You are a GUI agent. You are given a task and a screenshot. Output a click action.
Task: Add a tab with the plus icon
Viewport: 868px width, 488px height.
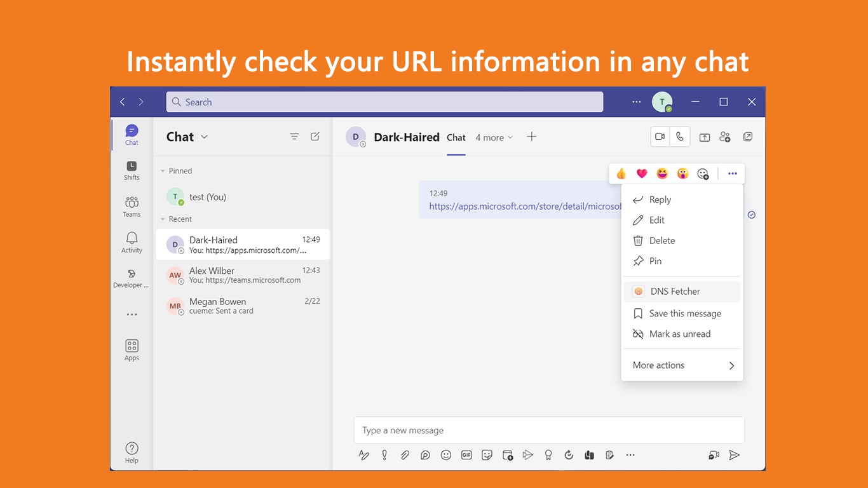point(532,137)
